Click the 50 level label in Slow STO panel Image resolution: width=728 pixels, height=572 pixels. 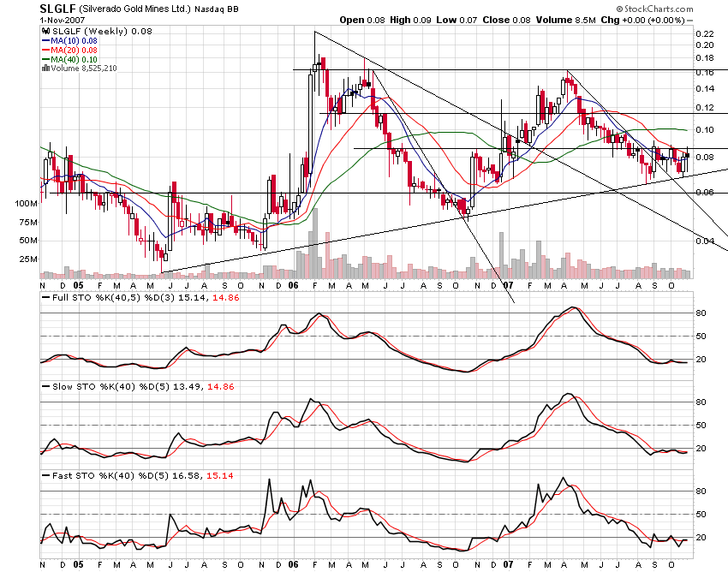pyautogui.click(x=701, y=426)
